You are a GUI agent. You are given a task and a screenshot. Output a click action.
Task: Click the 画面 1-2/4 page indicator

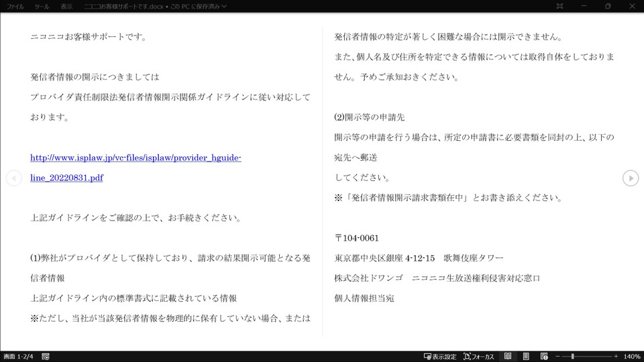19,356
